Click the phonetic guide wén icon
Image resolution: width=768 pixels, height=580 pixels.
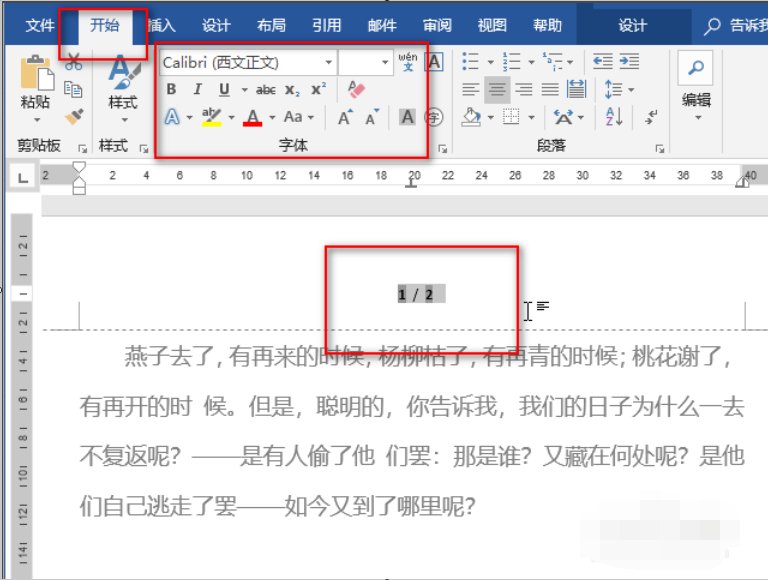(x=408, y=62)
